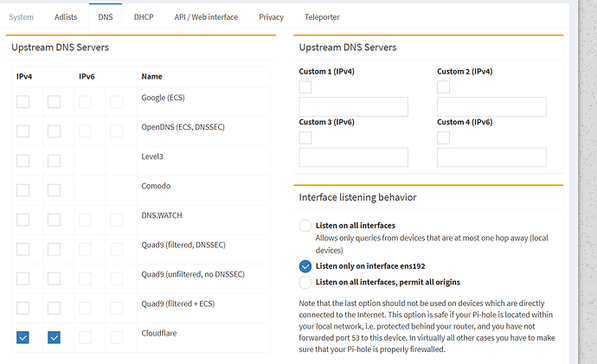Tick second IPv4 checkbox for OpenDNS
Image resolution: width=597 pixels, height=364 pixels.
(x=55, y=131)
